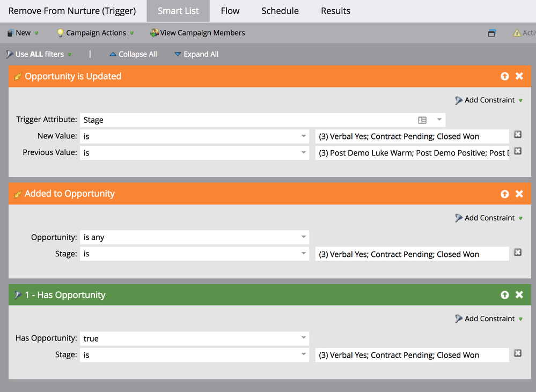Open the Schedule tab
The width and height of the screenshot is (536, 392).
point(280,11)
